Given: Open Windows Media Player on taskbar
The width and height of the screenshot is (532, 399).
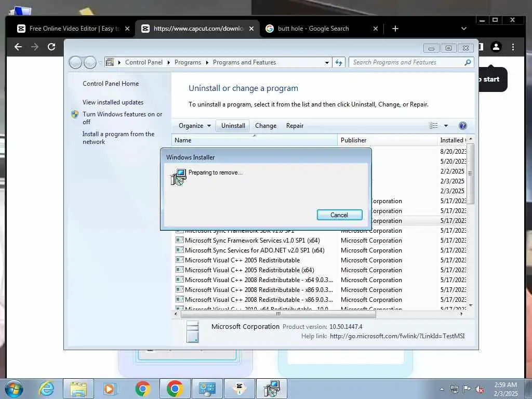Looking at the screenshot, I should [x=110, y=389].
